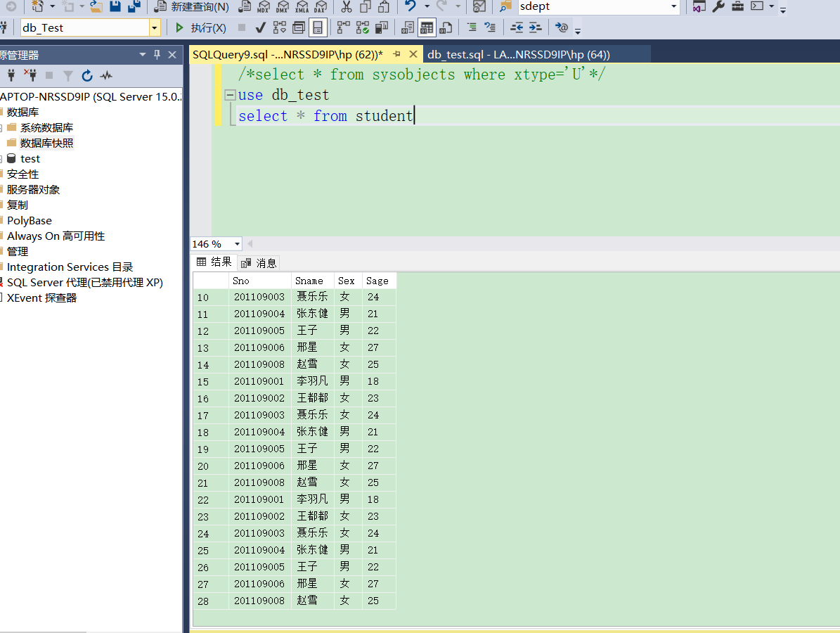Select the XEvent 探查器 node
840x633 pixels.
pyautogui.click(x=41, y=298)
